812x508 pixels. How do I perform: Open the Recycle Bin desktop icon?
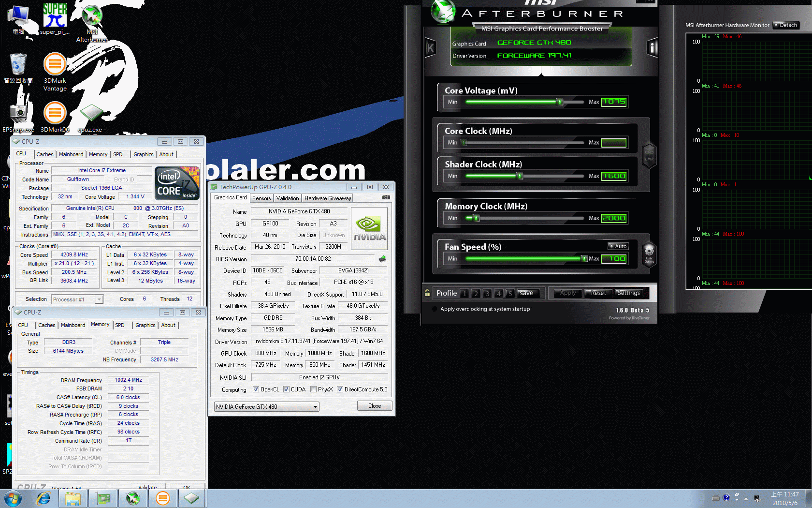18,68
